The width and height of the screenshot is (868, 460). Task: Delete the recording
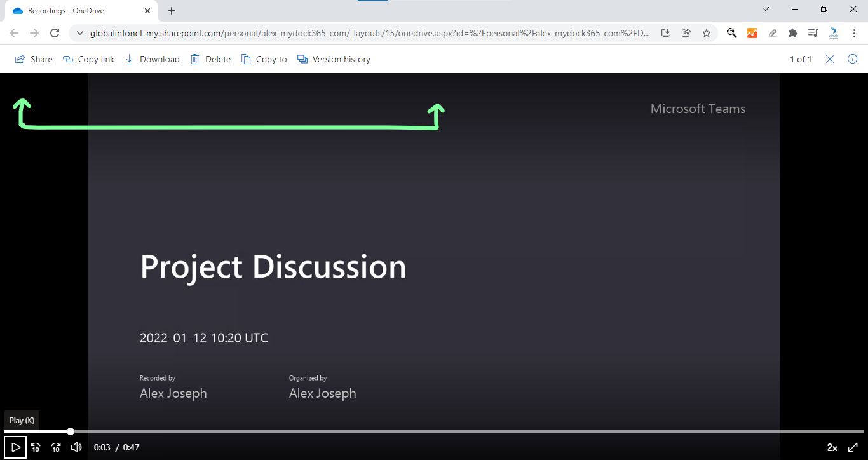point(210,59)
